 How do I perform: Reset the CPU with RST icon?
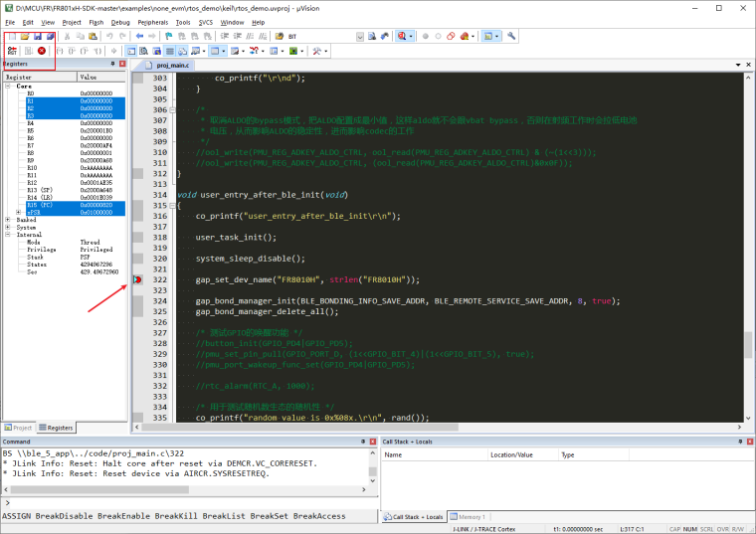coord(12,51)
